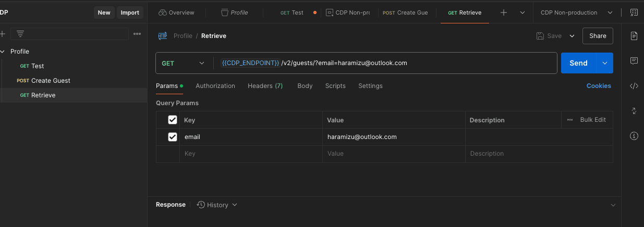
Task: Collapse the Profile collection folder
Action: coord(3,52)
